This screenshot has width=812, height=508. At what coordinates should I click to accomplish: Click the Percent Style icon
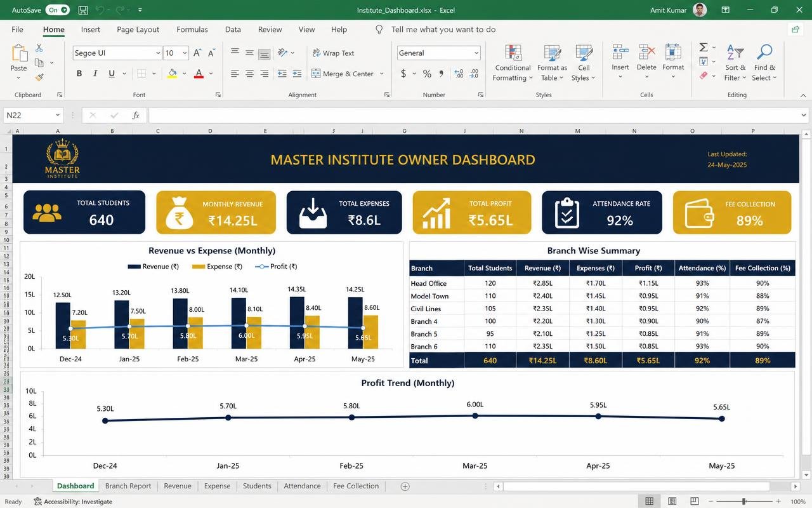[x=427, y=74]
